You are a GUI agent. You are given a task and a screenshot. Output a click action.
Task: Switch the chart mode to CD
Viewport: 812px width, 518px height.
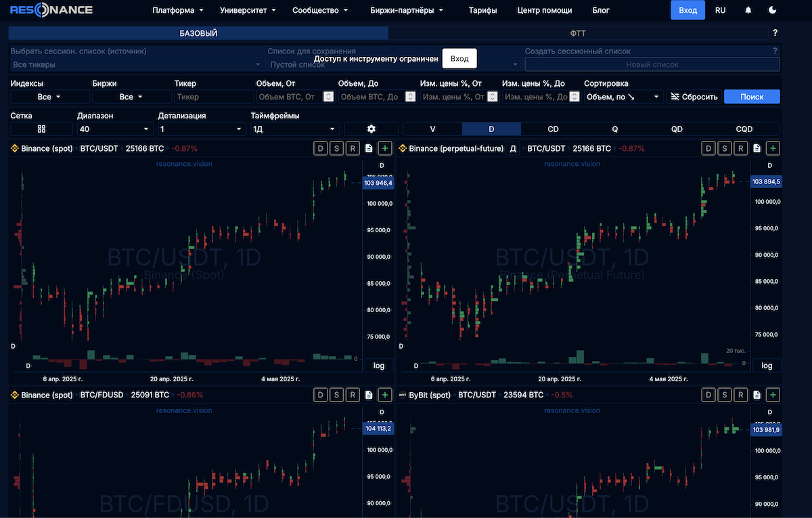click(x=553, y=129)
